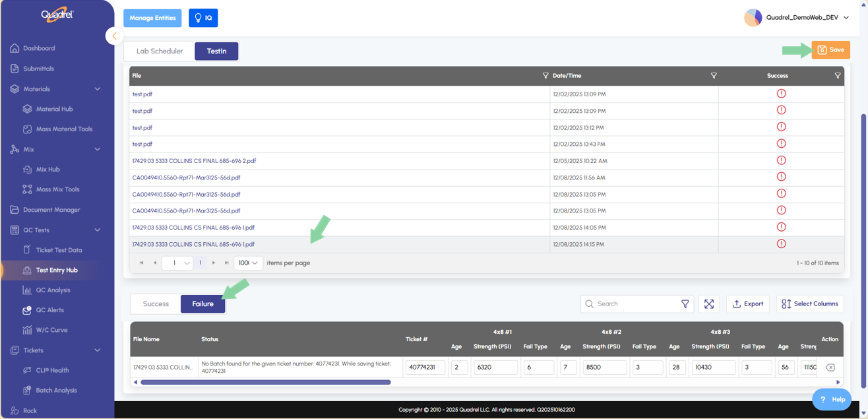Go to Material Hub
Viewport: 868px width, 419px height.
click(x=54, y=109)
